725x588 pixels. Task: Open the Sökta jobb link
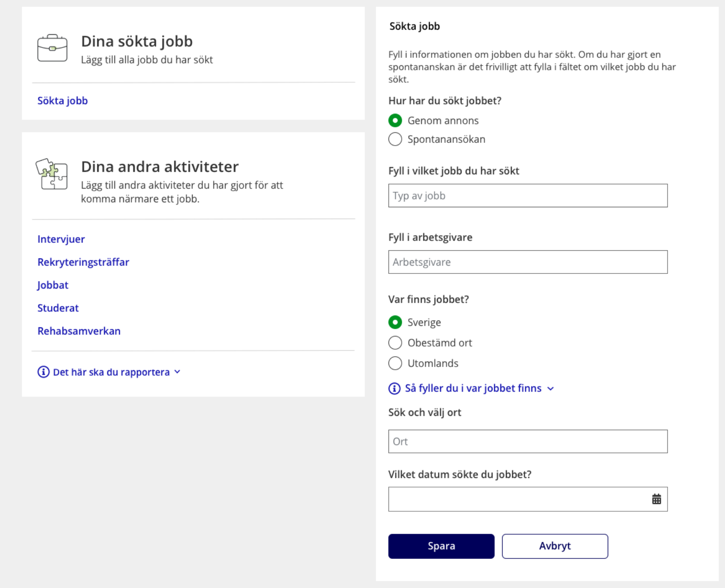coord(63,101)
